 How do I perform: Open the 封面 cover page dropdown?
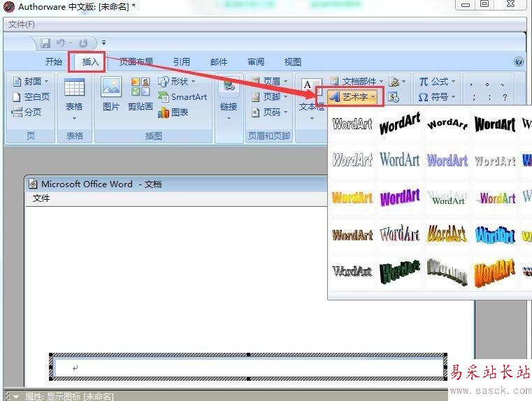[x=31, y=81]
